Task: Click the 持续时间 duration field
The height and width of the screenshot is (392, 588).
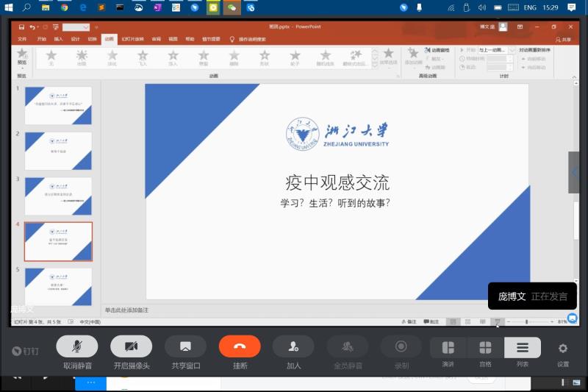Action: click(x=499, y=59)
